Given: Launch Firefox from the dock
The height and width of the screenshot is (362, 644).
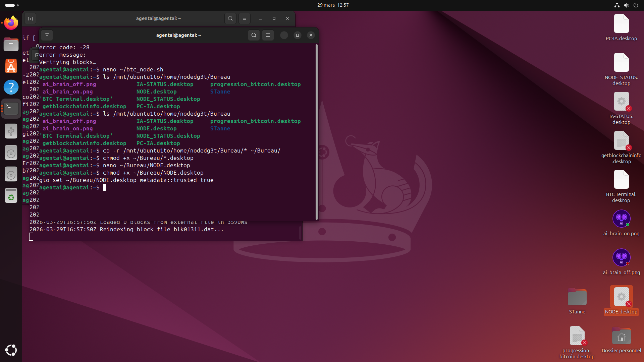Looking at the screenshot, I should [x=11, y=23].
